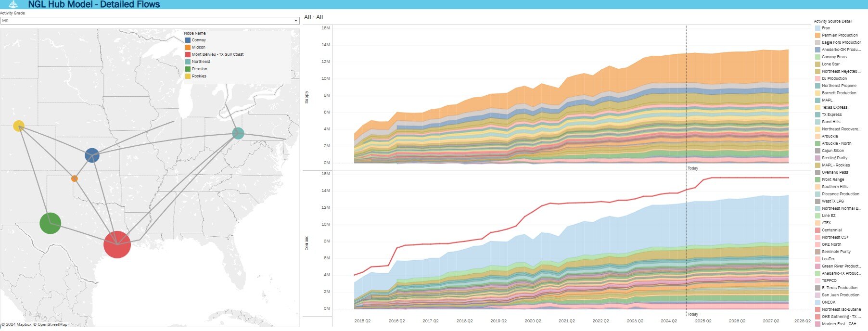Viewport: 868px width, 331px height.
Task: Click the 2015 Q2 axis label
Action: pos(362,321)
